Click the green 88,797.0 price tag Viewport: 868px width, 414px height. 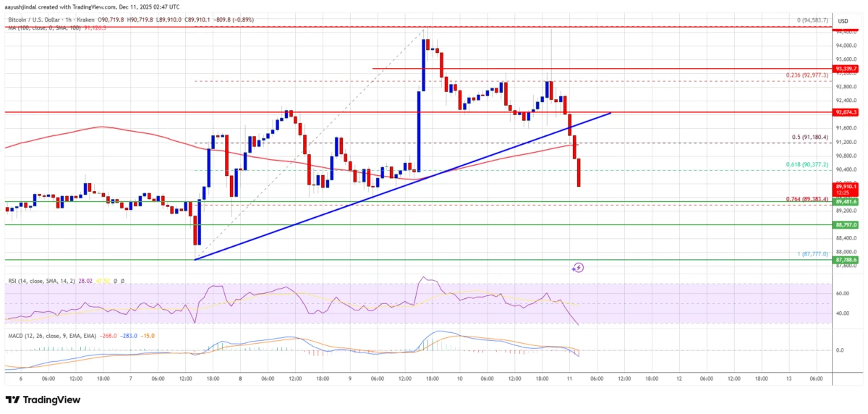click(x=846, y=224)
